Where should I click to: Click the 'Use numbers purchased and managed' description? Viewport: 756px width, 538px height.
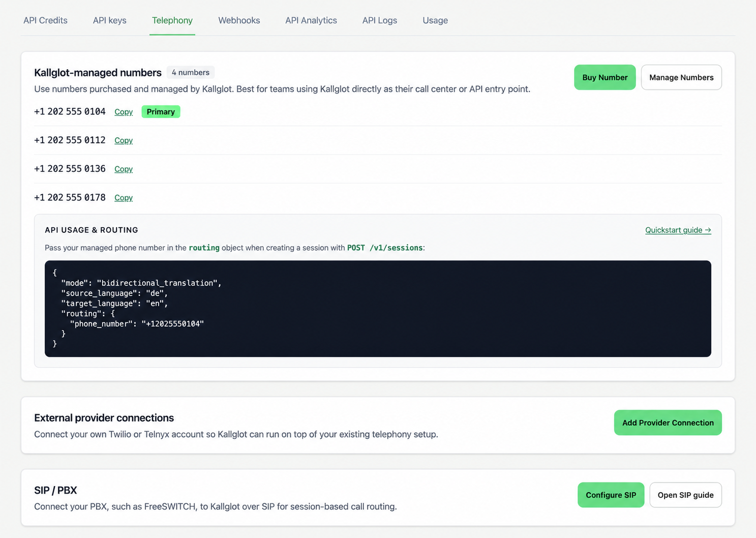pyautogui.click(x=282, y=89)
